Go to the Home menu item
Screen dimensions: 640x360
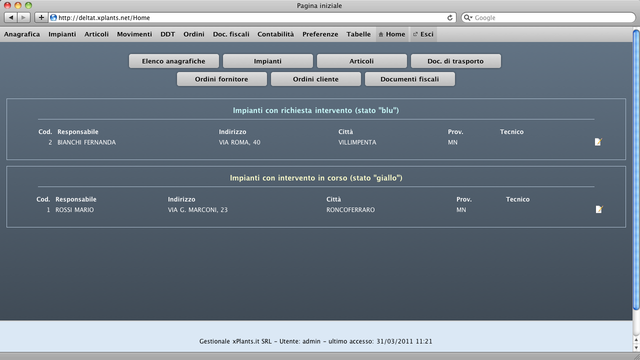click(392, 34)
